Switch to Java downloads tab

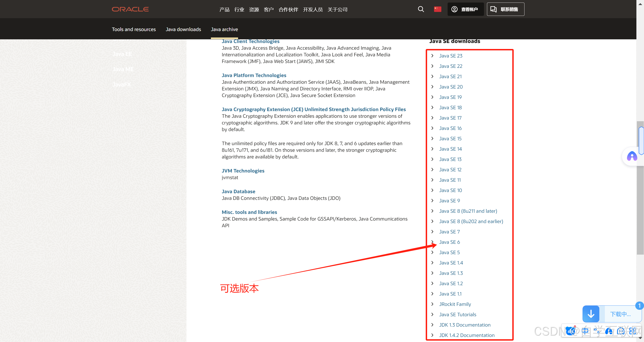tap(183, 29)
